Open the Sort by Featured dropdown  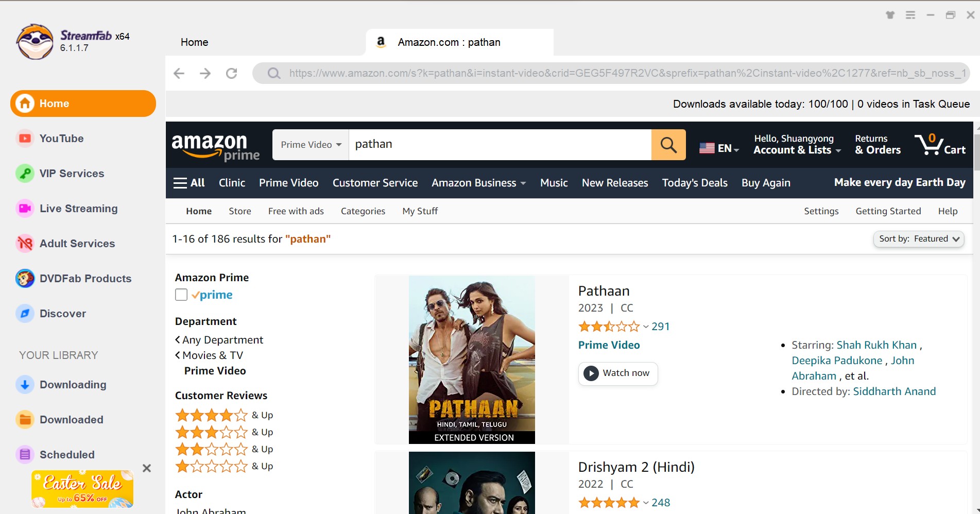919,239
